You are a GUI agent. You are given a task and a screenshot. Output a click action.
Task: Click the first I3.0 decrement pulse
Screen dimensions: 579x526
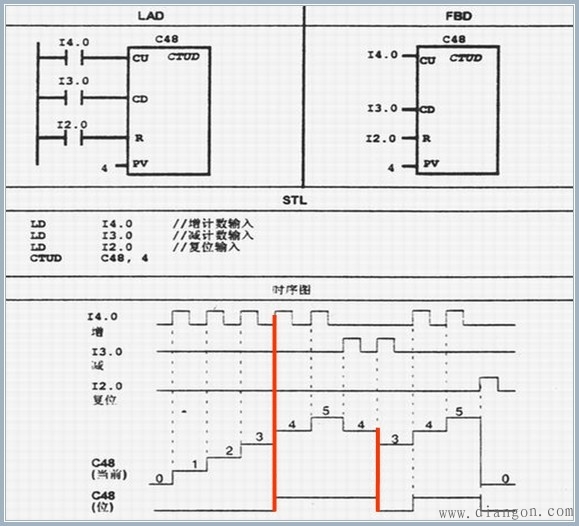click(x=352, y=345)
